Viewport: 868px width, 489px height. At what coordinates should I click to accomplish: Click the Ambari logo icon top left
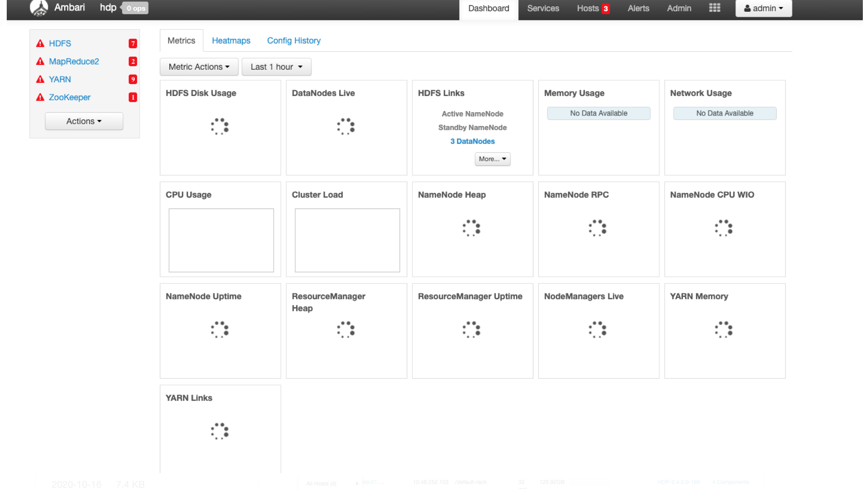pos(38,8)
